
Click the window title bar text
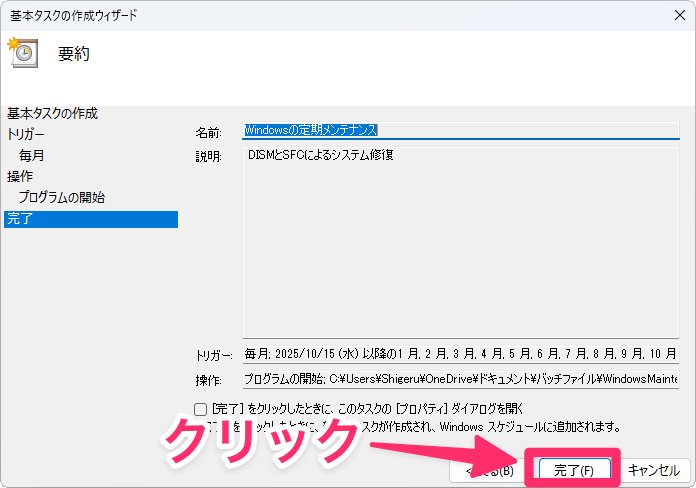pyautogui.click(x=72, y=15)
